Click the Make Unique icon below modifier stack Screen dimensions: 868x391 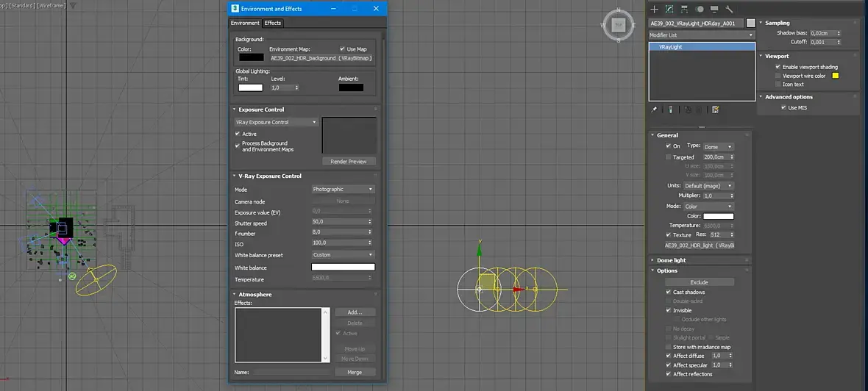688,110
